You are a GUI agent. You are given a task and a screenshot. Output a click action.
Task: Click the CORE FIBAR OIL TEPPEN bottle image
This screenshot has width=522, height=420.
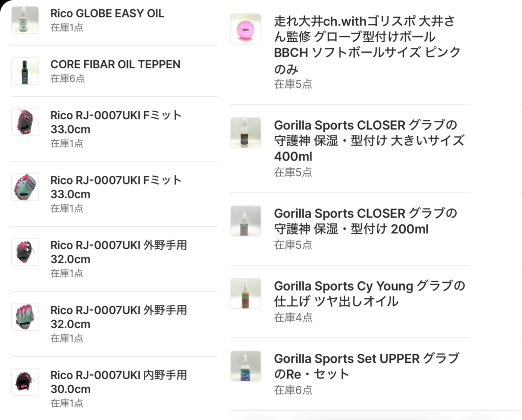click(25, 71)
